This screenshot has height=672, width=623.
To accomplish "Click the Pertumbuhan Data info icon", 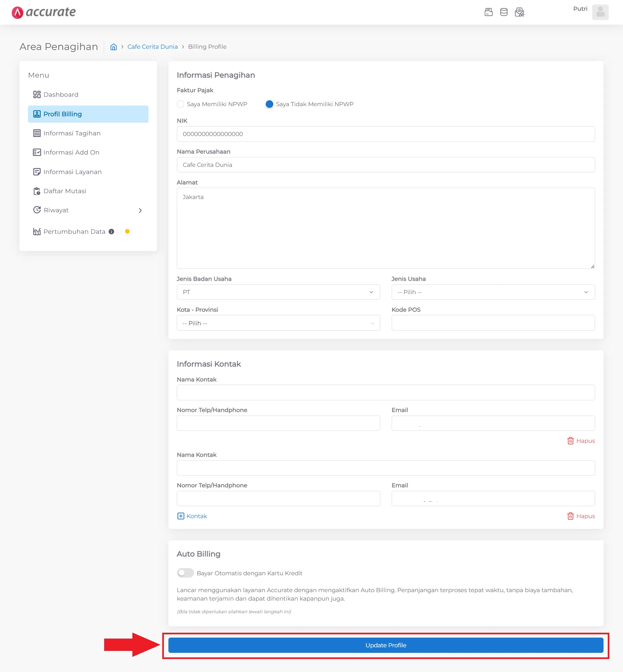I will coord(111,232).
